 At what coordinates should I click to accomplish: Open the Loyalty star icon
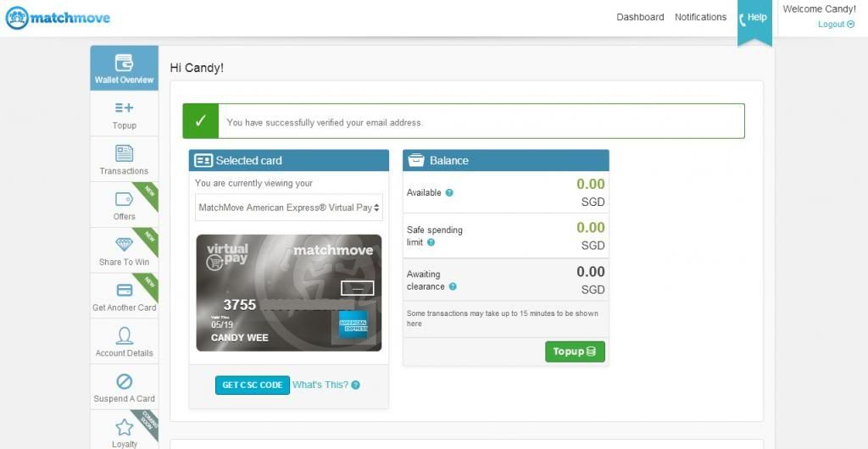pyautogui.click(x=124, y=427)
